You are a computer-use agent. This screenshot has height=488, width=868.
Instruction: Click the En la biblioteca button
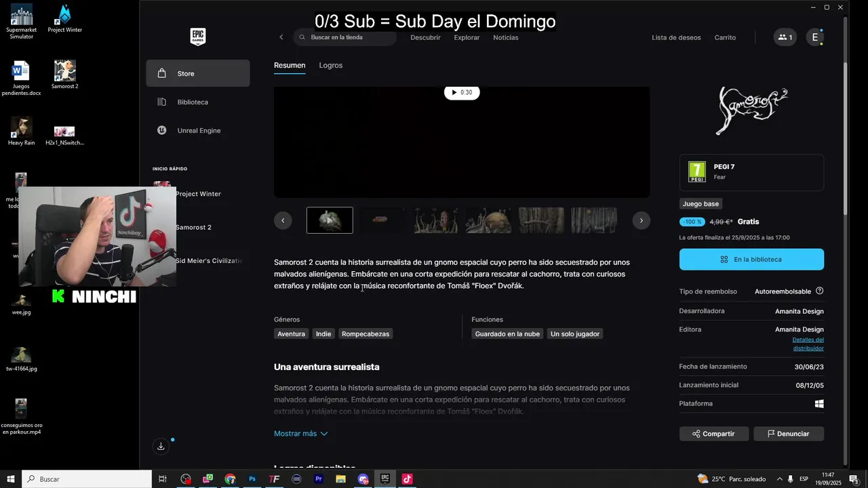coord(751,260)
